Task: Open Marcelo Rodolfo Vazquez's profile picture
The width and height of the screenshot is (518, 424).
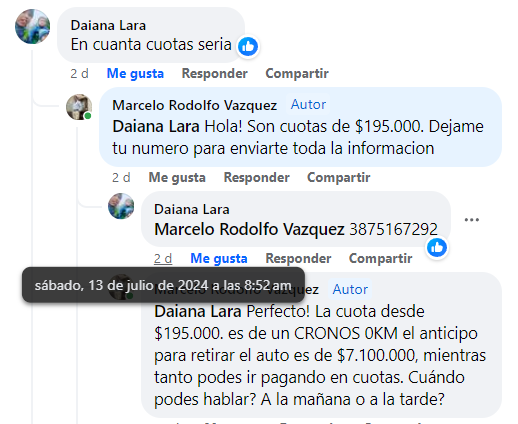Action: pos(79,107)
